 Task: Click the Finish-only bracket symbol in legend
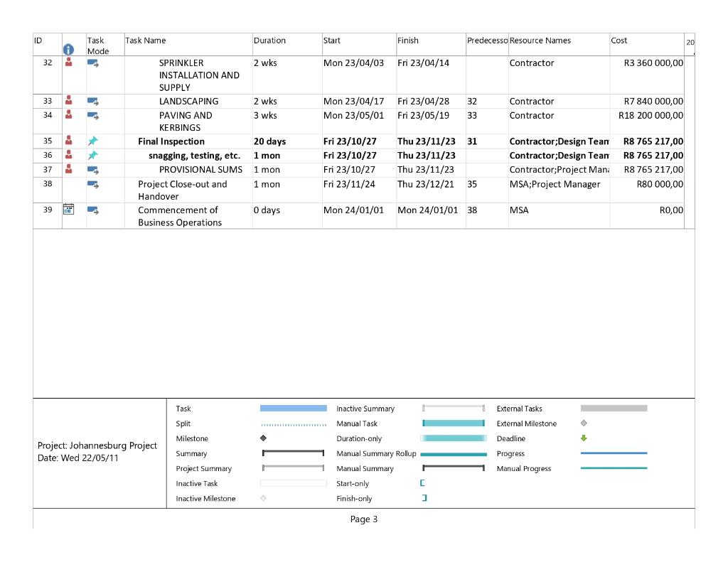pyautogui.click(x=424, y=498)
